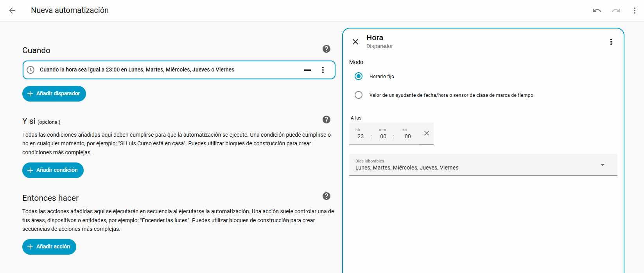Click the drag handle on the trigger row
644x273 pixels.
tap(307, 70)
